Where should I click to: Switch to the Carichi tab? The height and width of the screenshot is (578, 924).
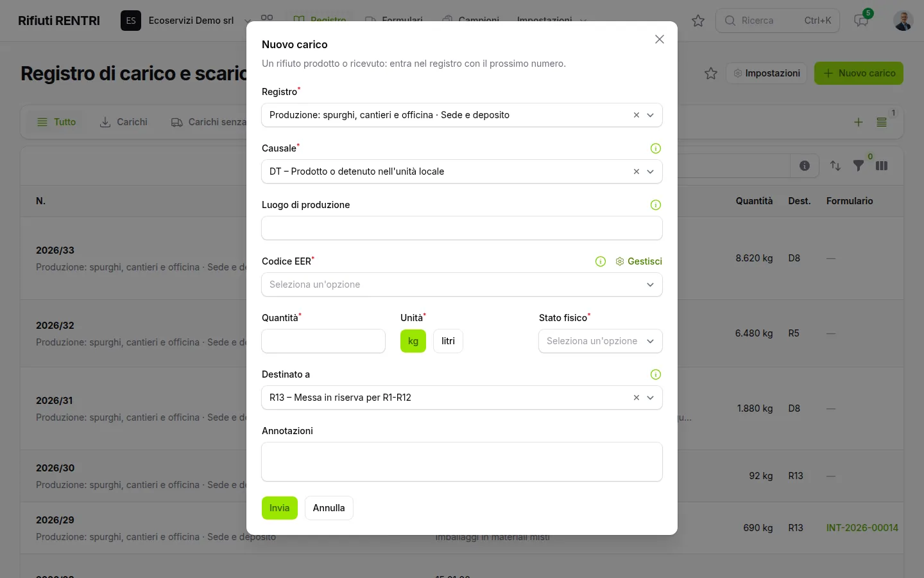[124, 122]
